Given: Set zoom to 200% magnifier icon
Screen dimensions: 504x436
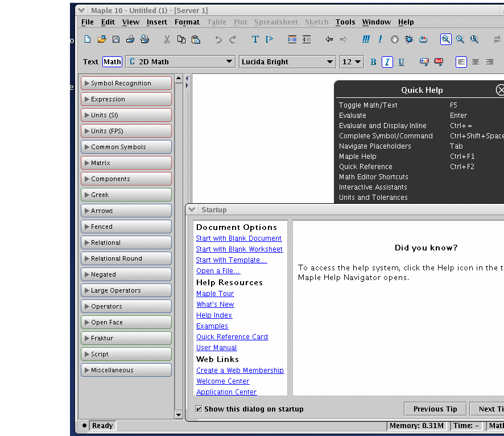Looking at the screenshot, I should [474, 39].
